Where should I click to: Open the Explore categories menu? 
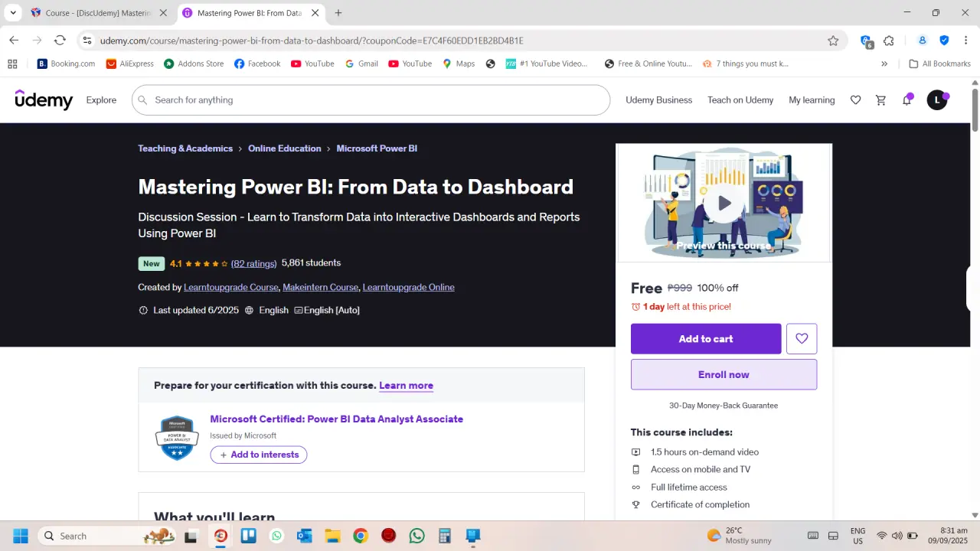101,100
